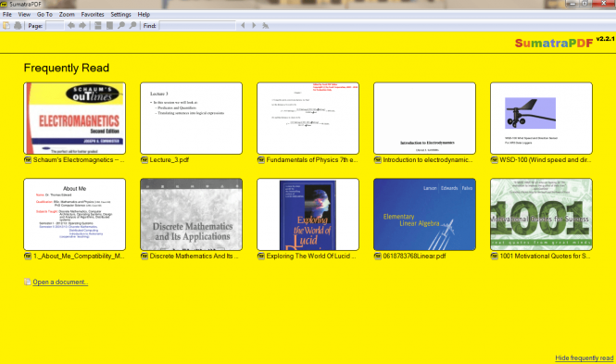Open Discrete Mathematics And Its Applications thumbnail
616x364 pixels.
[192, 214]
